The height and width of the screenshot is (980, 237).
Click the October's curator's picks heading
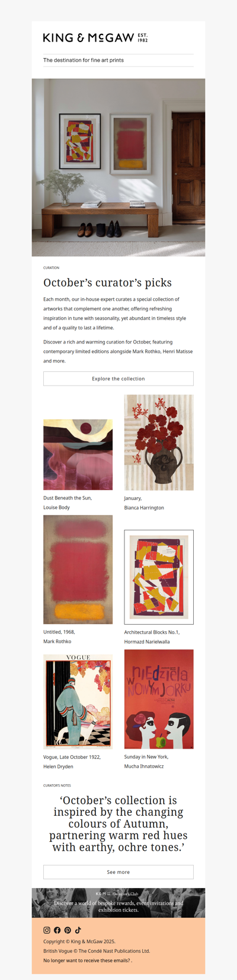click(x=108, y=283)
